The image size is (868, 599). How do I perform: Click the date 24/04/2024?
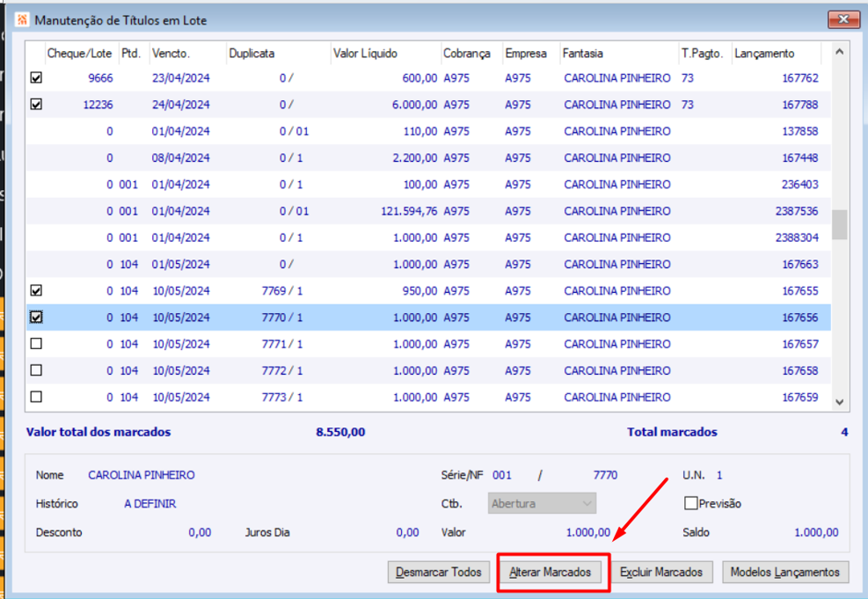181,105
